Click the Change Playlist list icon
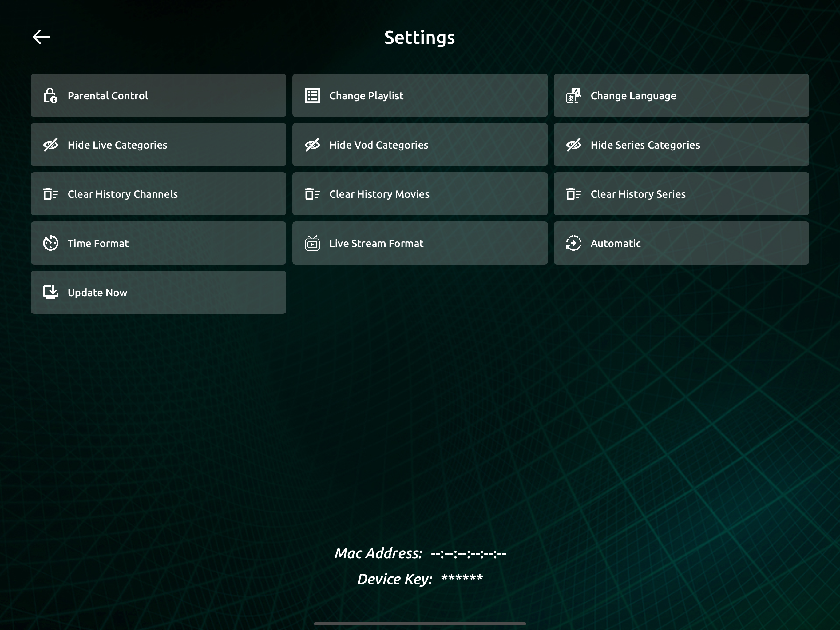This screenshot has width=840, height=630. (x=312, y=95)
